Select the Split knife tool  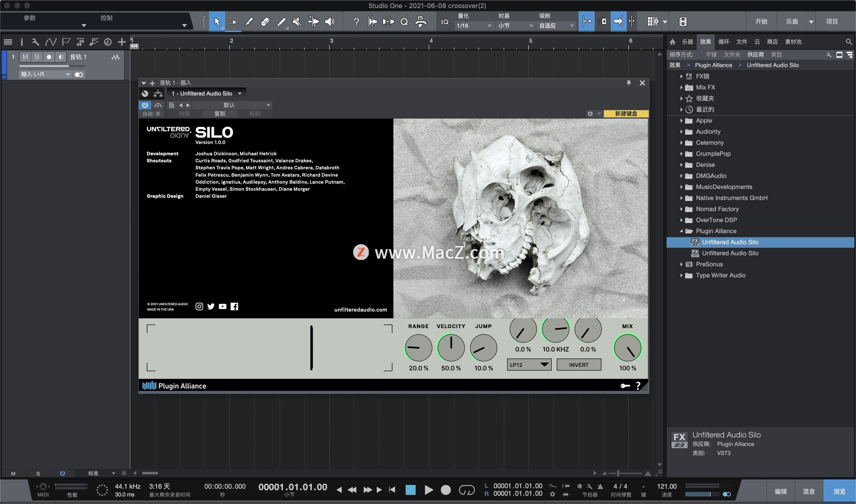[x=249, y=21]
